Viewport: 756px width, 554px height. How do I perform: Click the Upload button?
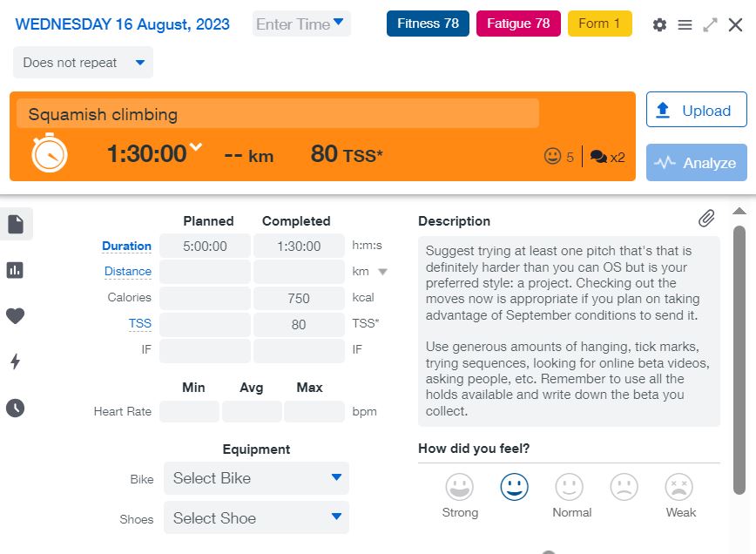[696, 110]
